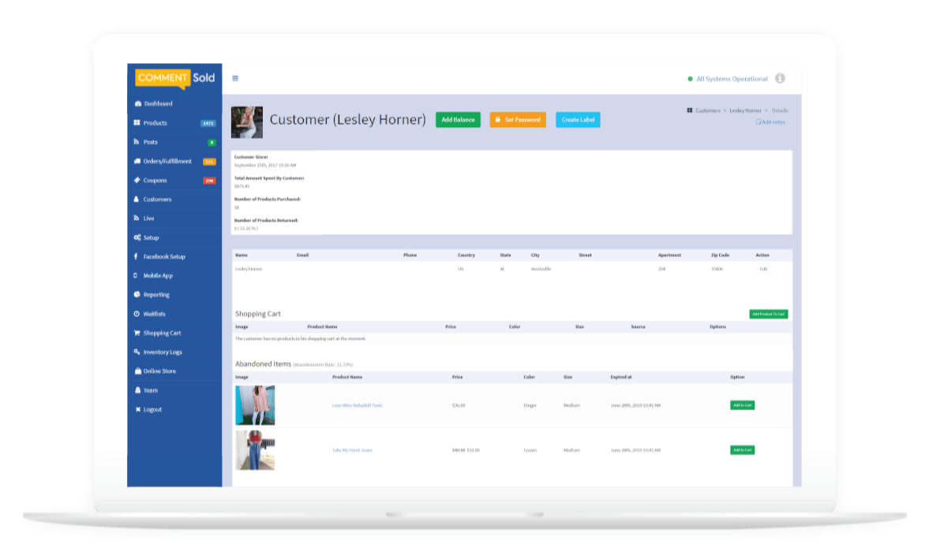Click Edit in the address Action column

[763, 269]
